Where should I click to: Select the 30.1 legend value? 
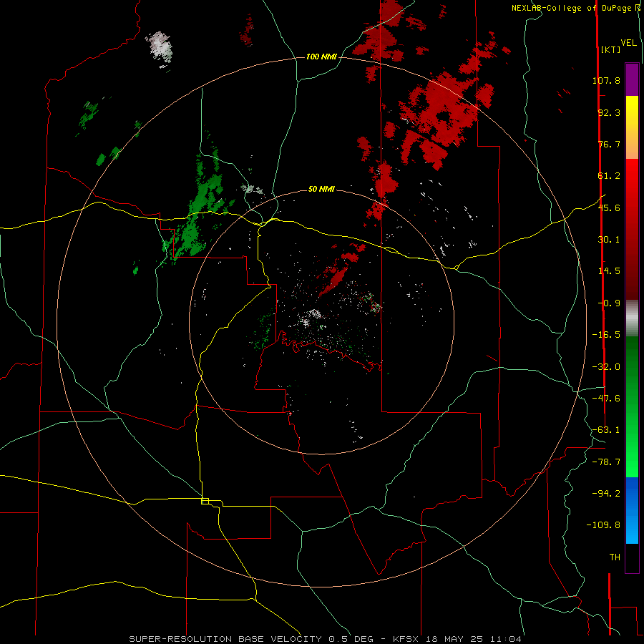(609, 240)
